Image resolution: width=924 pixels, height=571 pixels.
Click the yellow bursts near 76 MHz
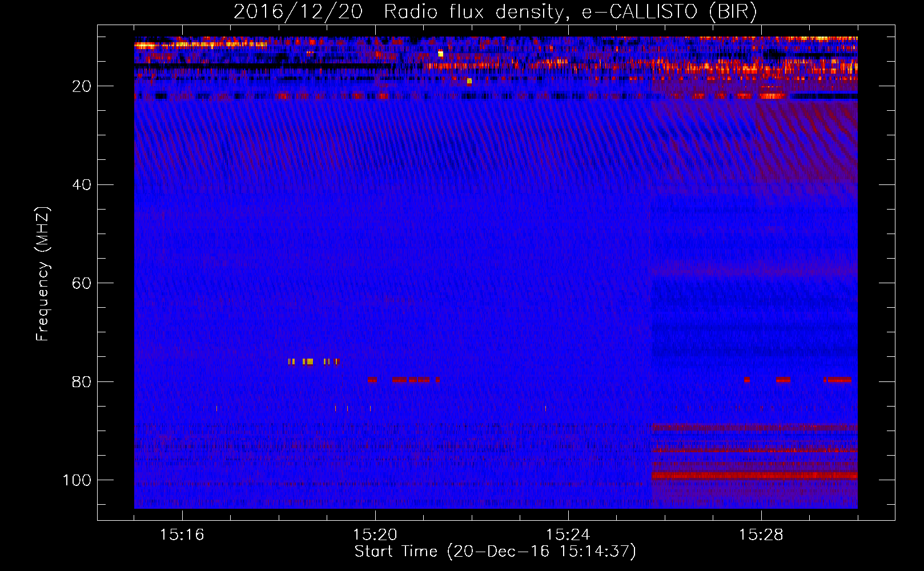pos(314,361)
